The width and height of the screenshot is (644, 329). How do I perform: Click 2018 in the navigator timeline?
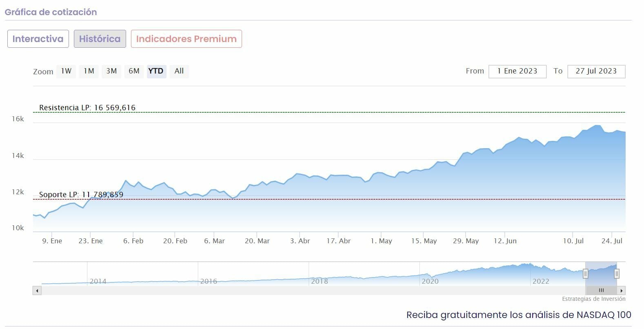click(319, 281)
